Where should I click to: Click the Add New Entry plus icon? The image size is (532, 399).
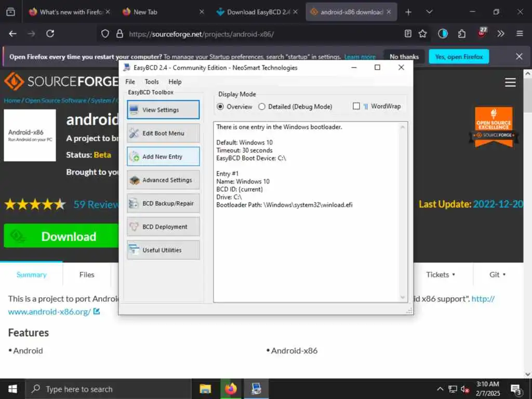135,156
